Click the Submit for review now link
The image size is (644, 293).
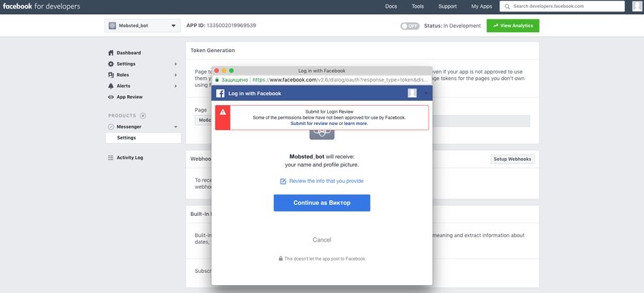314,124
